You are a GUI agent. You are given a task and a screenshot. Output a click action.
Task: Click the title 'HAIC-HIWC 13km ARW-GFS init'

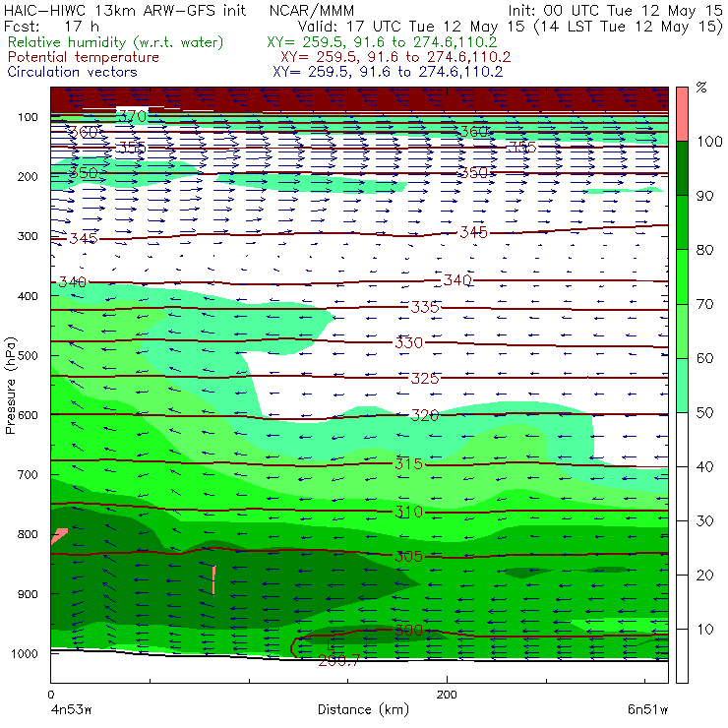(125, 10)
